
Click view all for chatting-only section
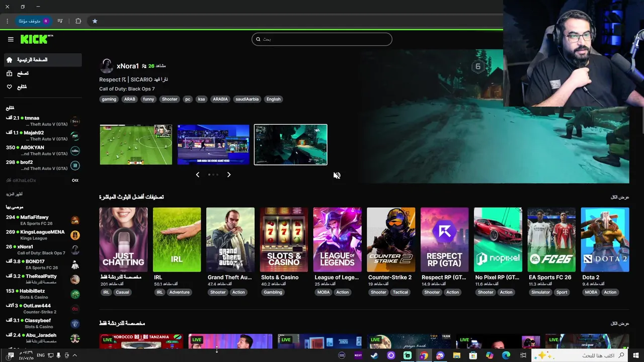(x=620, y=323)
